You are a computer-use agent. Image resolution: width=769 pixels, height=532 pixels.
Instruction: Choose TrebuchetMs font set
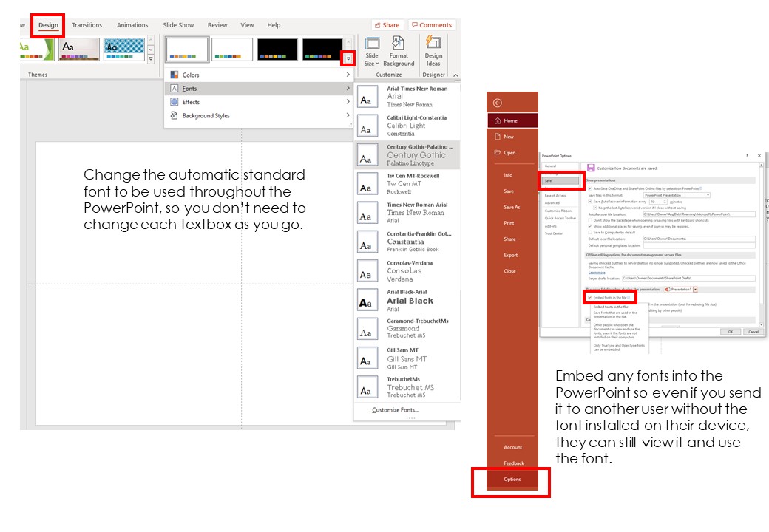pyautogui.click(x=407, y=387)
